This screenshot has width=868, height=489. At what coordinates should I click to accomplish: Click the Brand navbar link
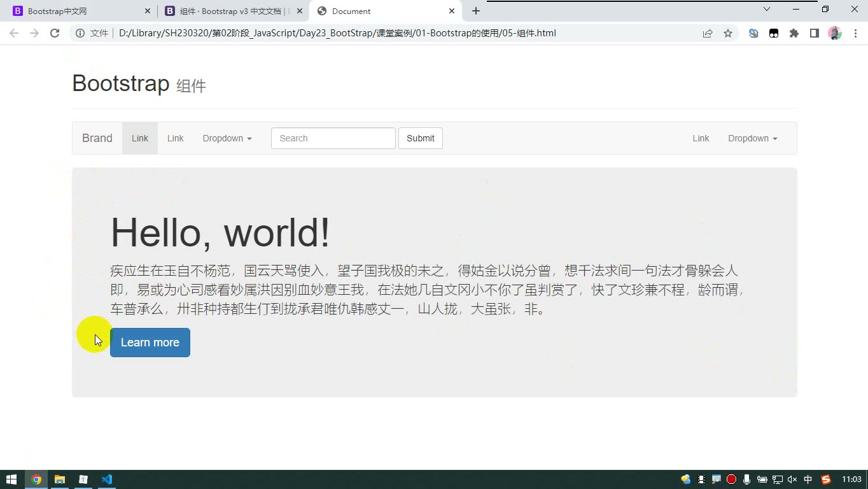(x=97, y=138)
